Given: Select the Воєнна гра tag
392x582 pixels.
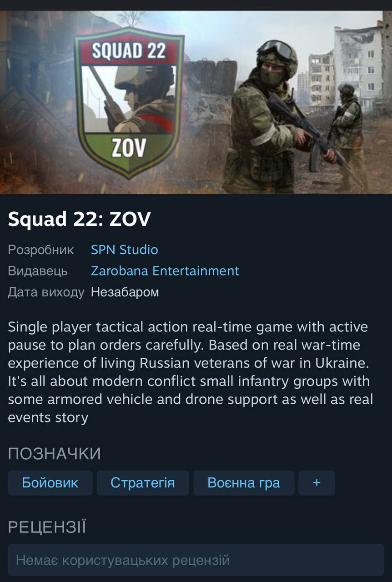Looking at the screenshot, I should coord(244,483).
